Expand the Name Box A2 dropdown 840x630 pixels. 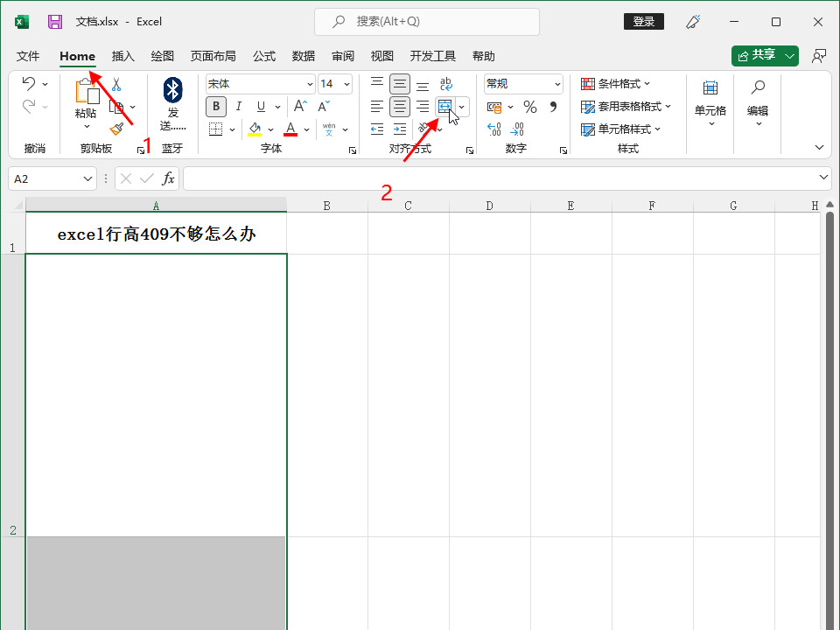[x=87, y=178]
